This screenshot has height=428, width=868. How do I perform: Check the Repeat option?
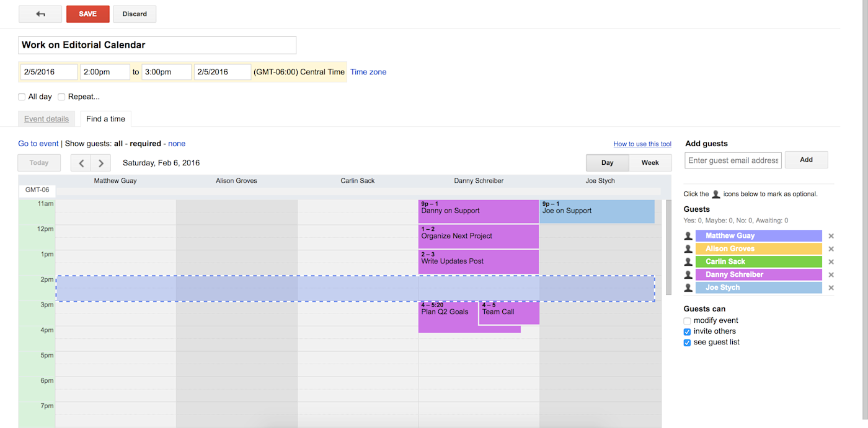click(x=61, y=97)
